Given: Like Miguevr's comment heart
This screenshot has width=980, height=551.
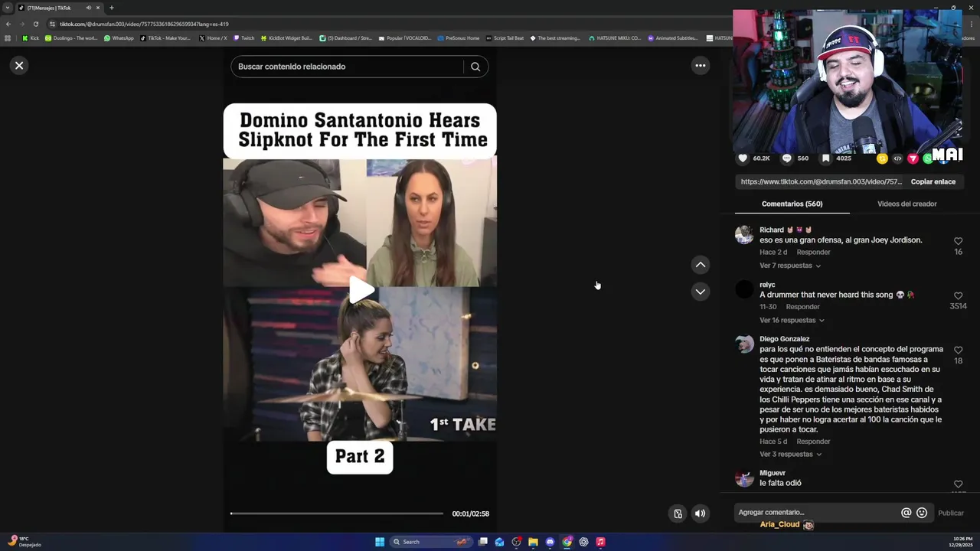Looking at the screenshot, I should click(958, 484).
